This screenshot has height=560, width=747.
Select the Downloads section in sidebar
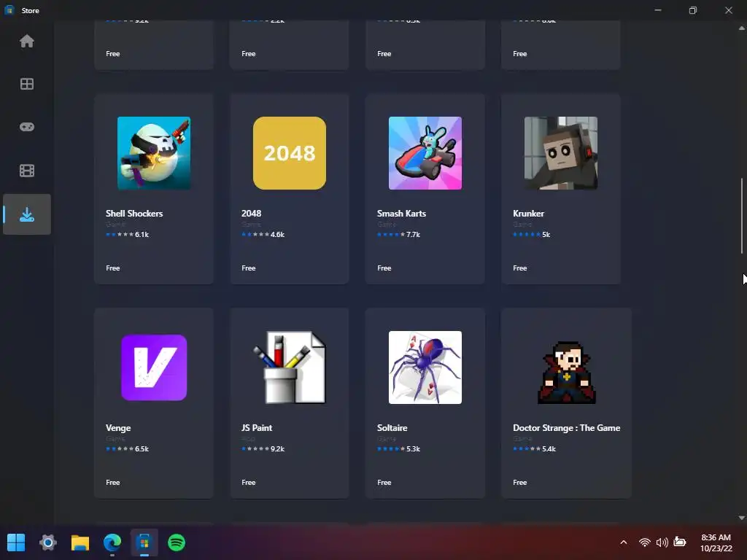tap(27, 214)
